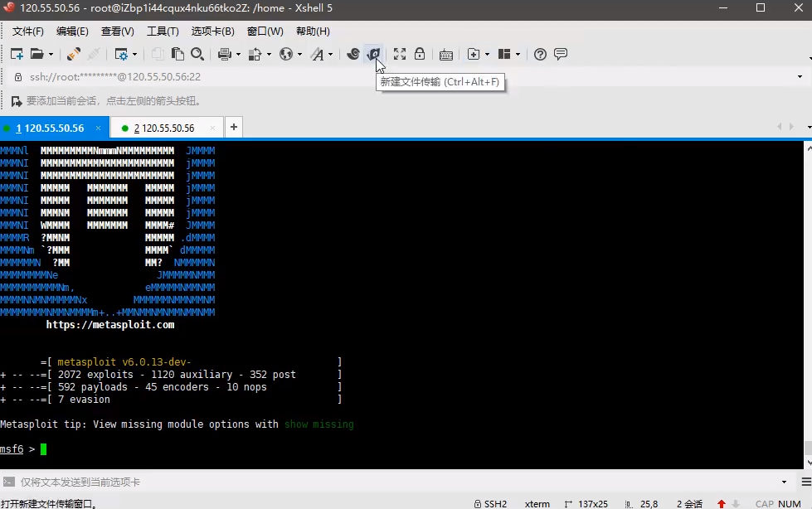Viewport: 812px width, 509px height.
Task: Open the compose bar hamburger menu
Action: [x=806, y=482]
